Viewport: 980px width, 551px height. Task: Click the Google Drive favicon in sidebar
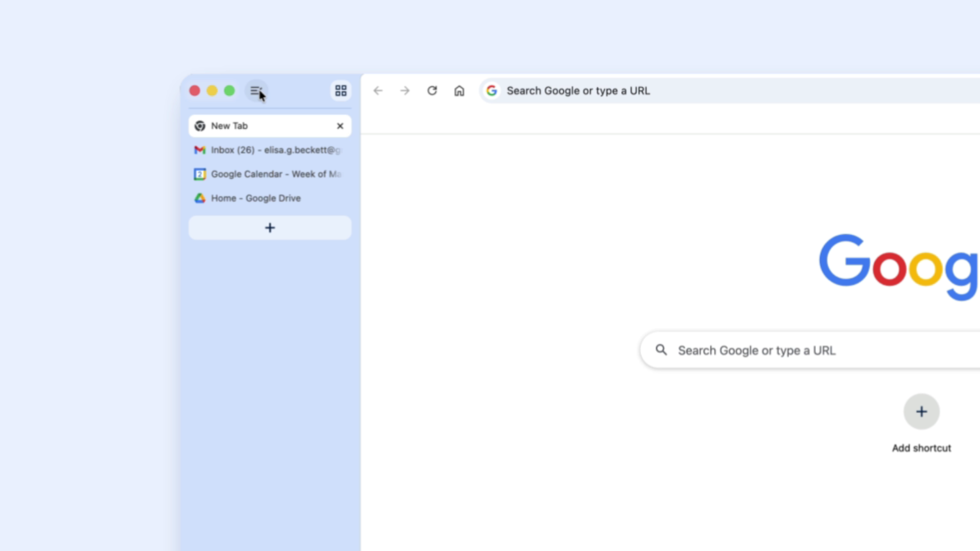tap(199, 198)
